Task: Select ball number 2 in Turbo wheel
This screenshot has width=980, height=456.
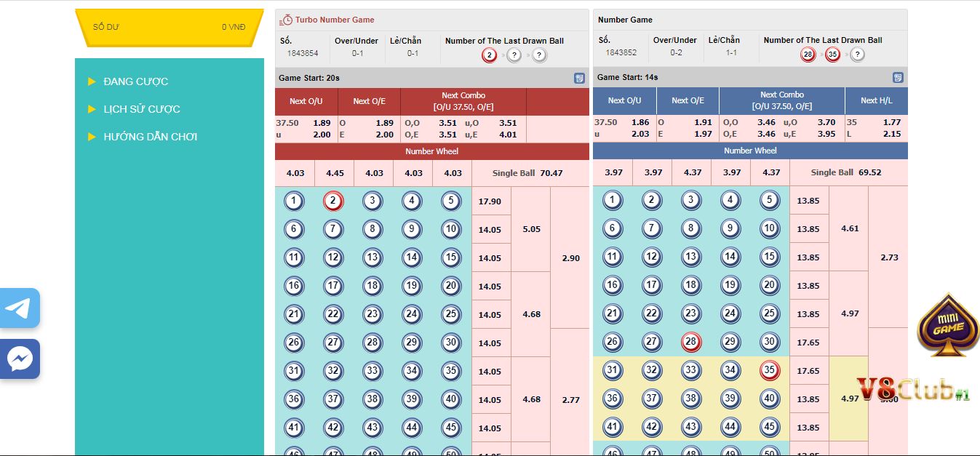Action: (x=333, y=201)
